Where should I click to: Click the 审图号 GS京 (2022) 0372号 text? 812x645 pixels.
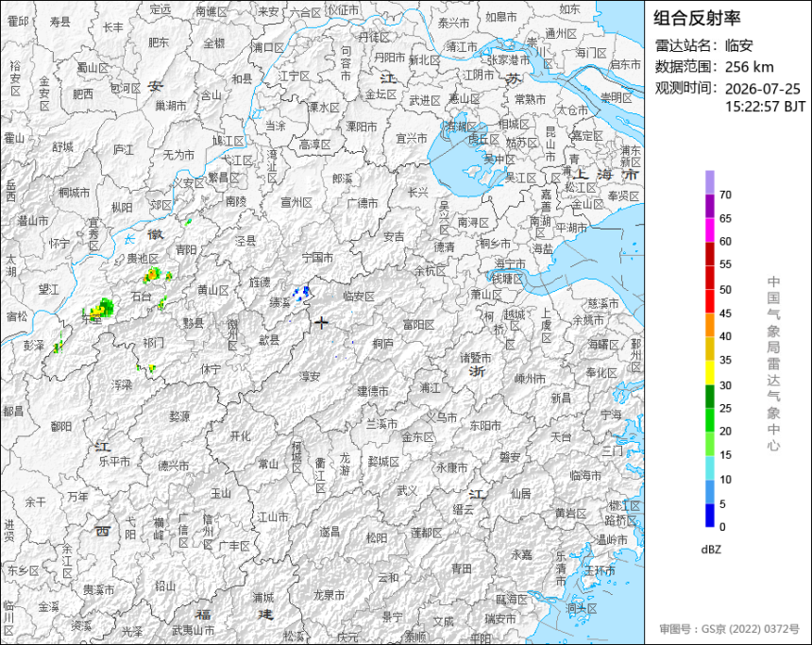729,629
